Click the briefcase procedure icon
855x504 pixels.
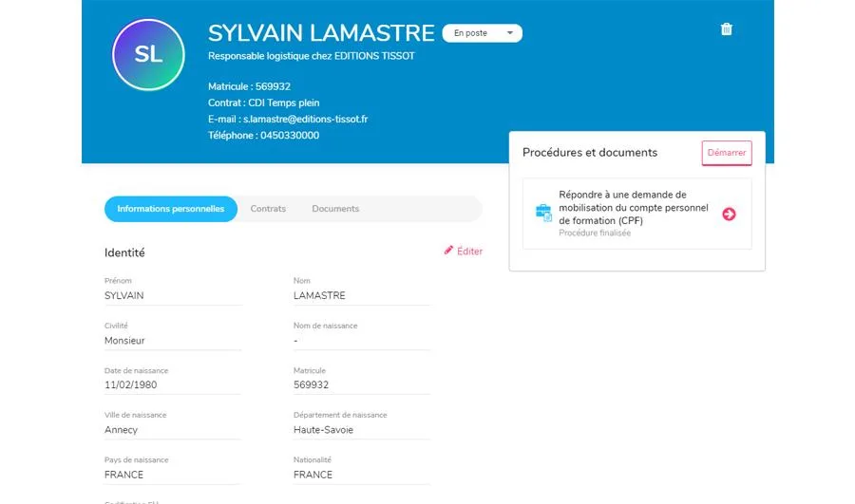[x=543, y=213]
